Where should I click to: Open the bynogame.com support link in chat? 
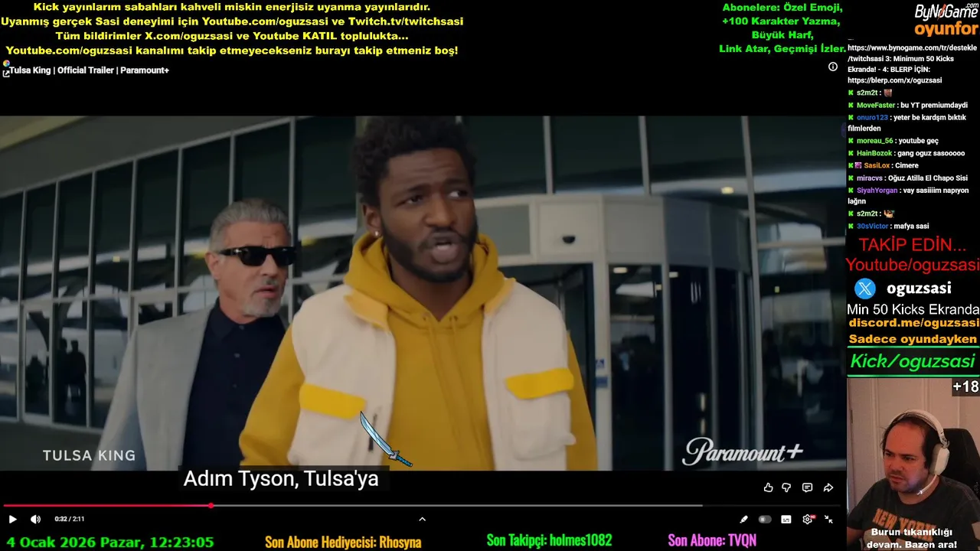click(913, 53)
